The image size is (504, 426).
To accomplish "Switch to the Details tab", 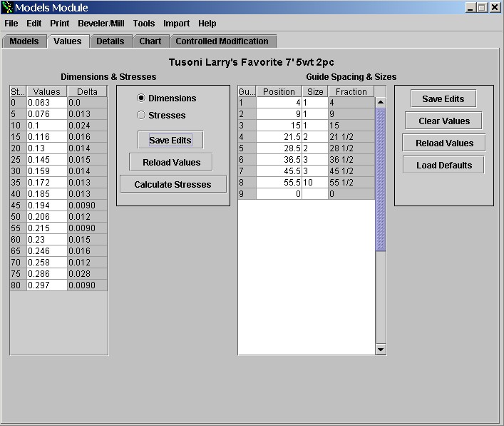I will 110,41.
